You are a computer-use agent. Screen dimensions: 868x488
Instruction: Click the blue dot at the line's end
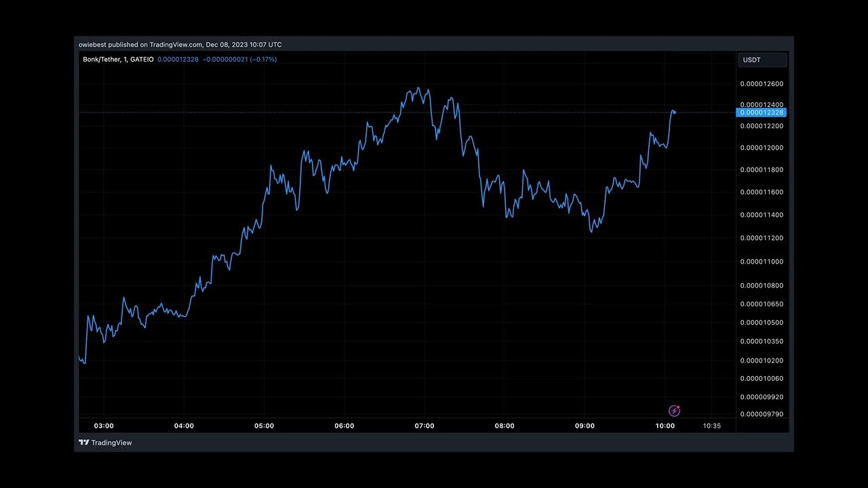click(674, 112)
